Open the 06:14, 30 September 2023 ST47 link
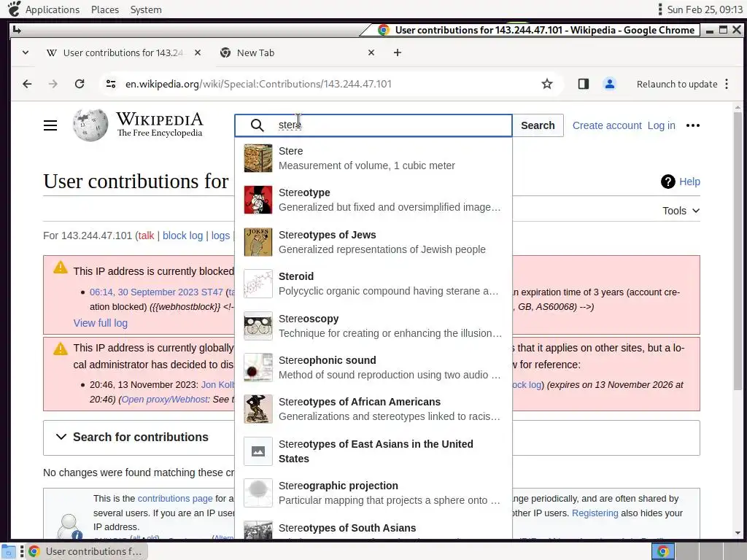The image size is (747, 560). [156, 292]
